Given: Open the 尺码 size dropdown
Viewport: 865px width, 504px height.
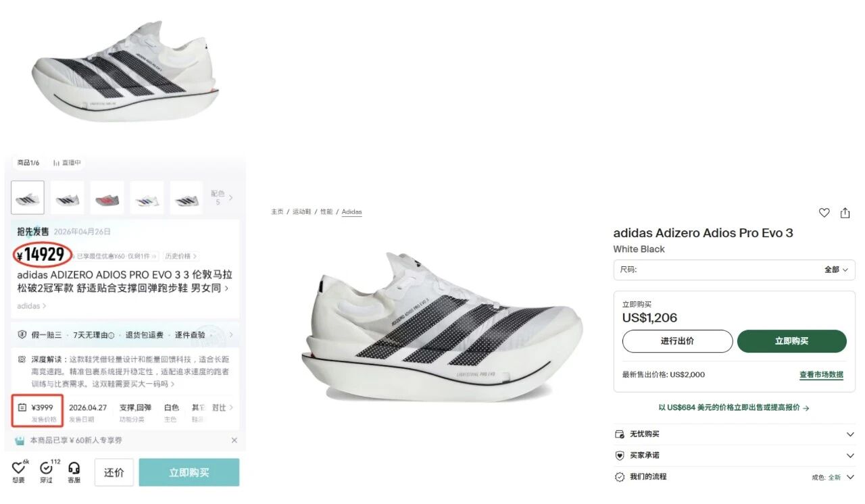Looking at the screenshot, I should click(734, 270).
